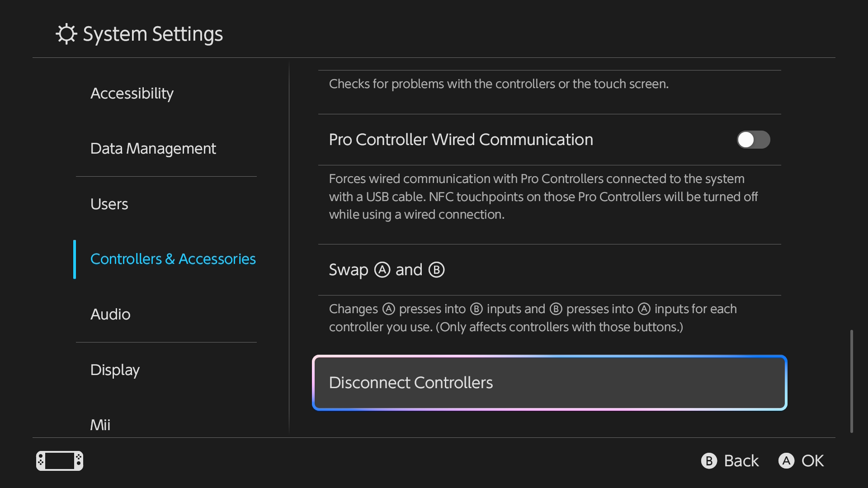Open the Display settings category
The width and height of the screenshot is (868, 488).
coord(115,370)
